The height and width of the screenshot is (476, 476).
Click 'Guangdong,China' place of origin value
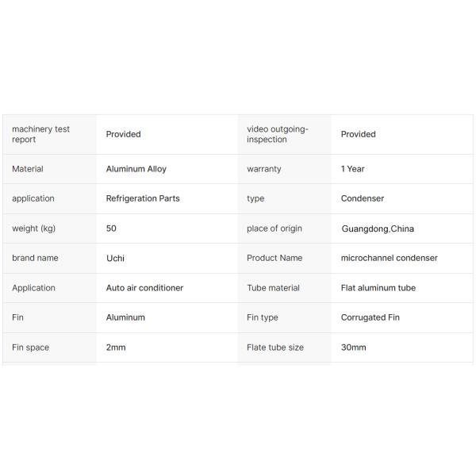[378, 228]
